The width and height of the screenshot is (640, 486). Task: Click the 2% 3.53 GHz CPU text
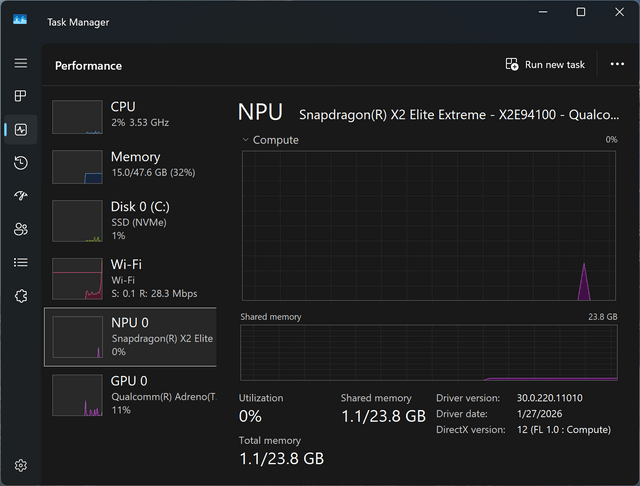click(140, 122)
